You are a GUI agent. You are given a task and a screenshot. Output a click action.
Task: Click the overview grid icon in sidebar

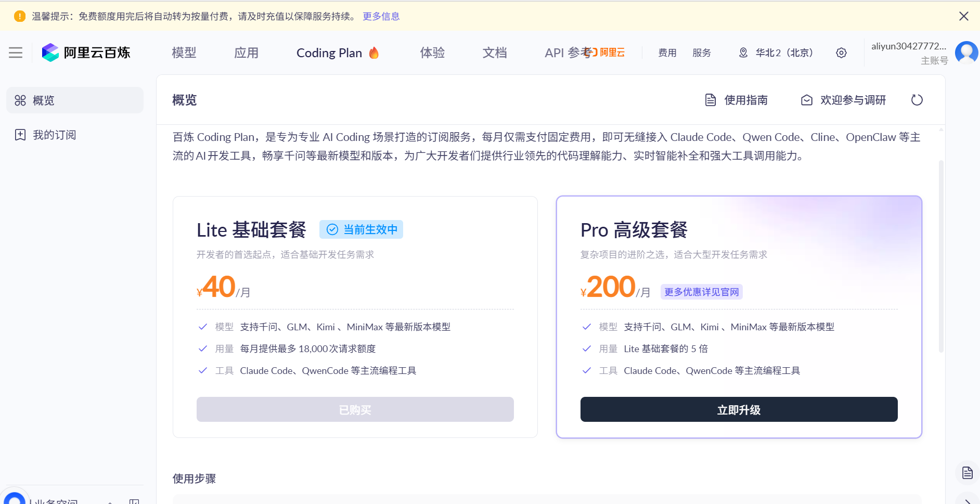pyautogui.click(x=20, y=100)
